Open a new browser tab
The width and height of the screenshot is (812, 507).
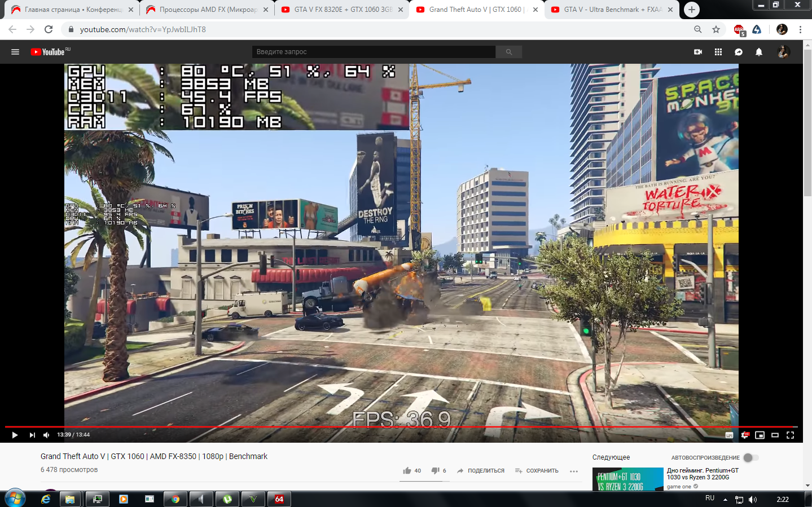point(691,10)
